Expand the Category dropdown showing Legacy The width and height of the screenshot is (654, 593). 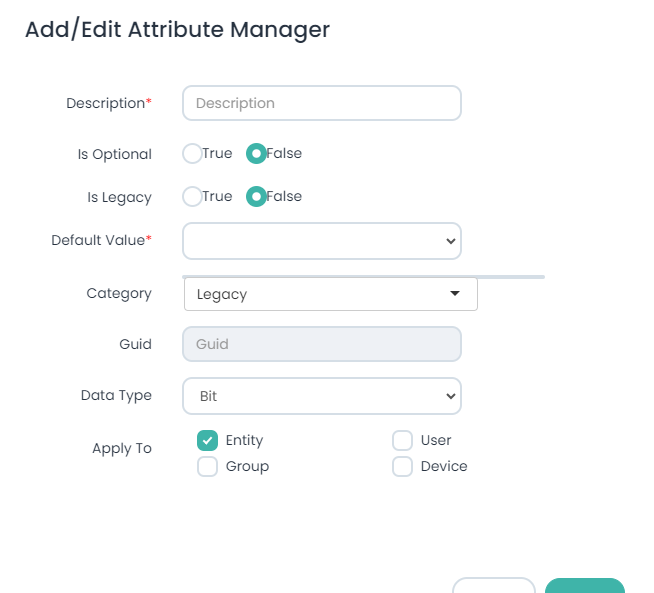pos(330,294)
